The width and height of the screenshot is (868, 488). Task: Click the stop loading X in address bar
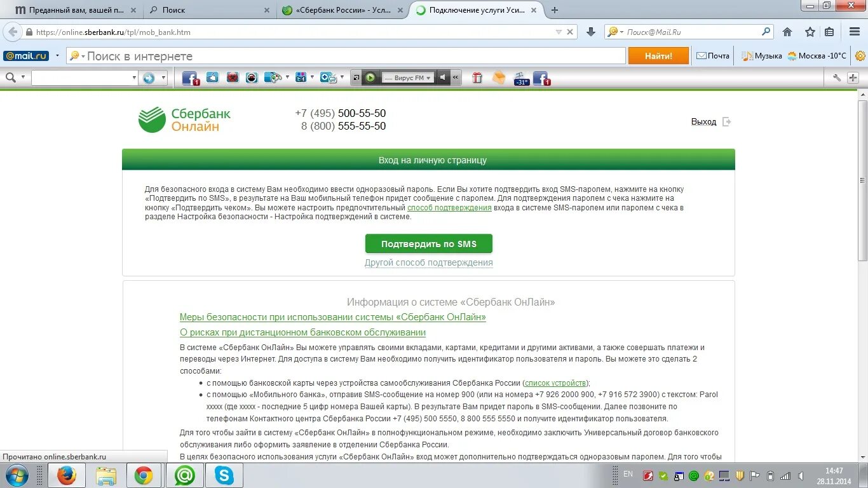pyautogui.click(x=570, y=32)
